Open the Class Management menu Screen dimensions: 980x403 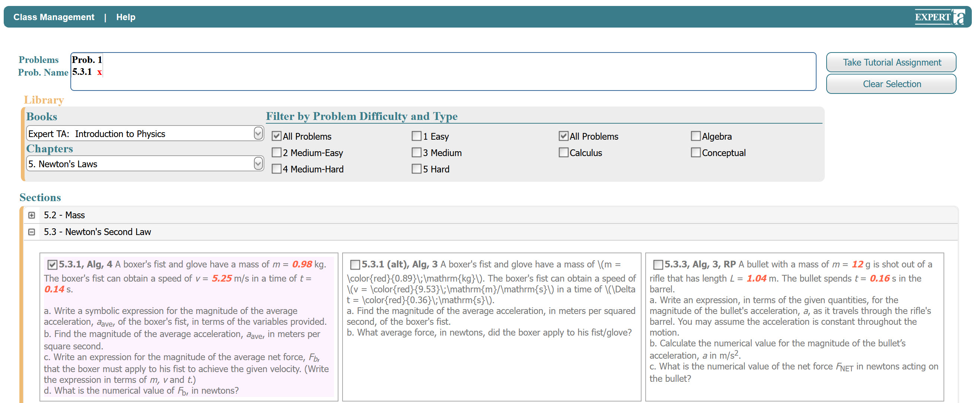coord(54,17)
